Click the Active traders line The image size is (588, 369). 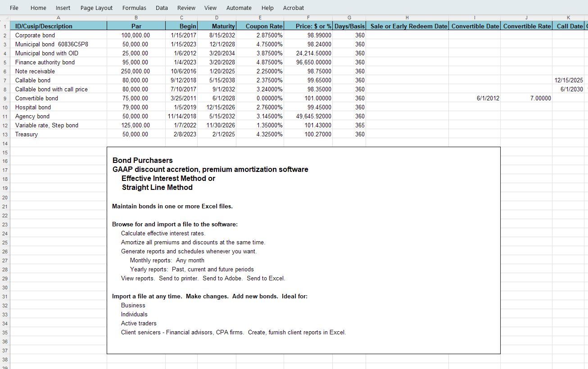point(139,323)
